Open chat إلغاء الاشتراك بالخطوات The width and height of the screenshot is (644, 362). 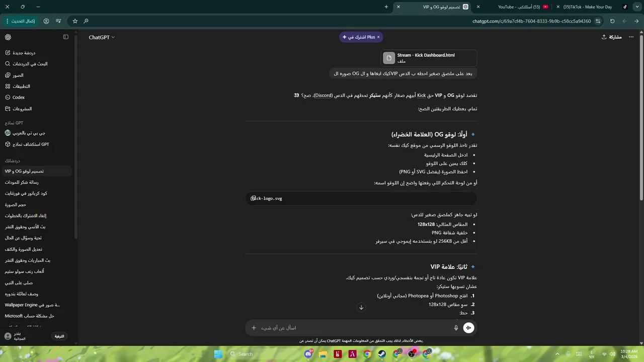(x=37, y=216)
